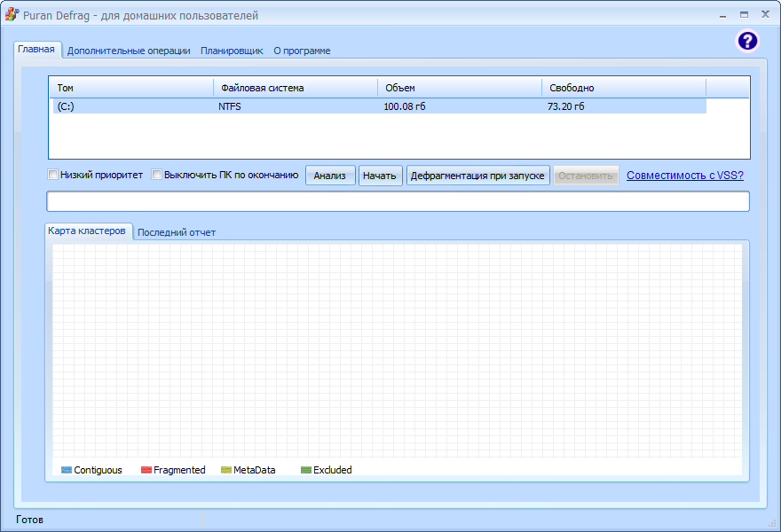Minimize the Puran Defrag window
This screenshot has height=532, width=781.
(x=722, y=15)
